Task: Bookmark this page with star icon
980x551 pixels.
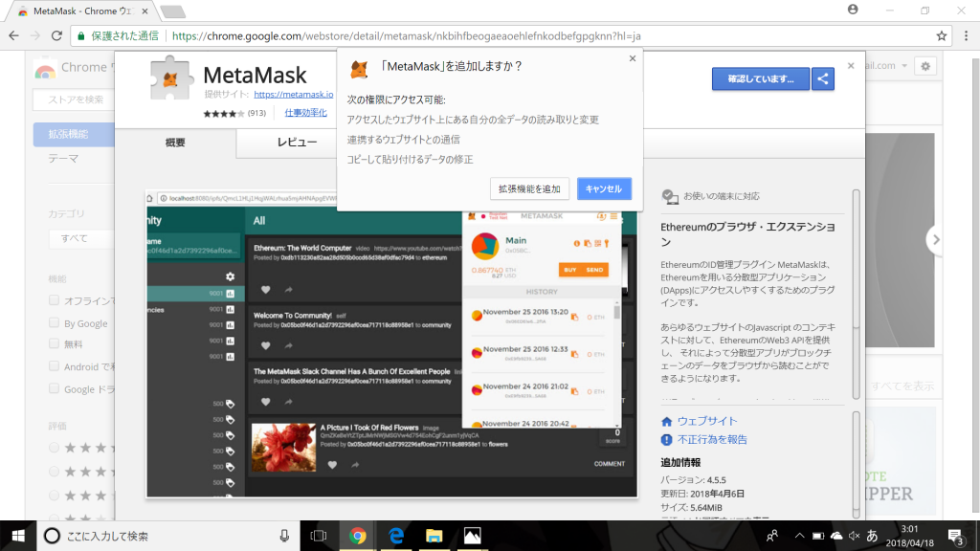Action: pos(942,36)
